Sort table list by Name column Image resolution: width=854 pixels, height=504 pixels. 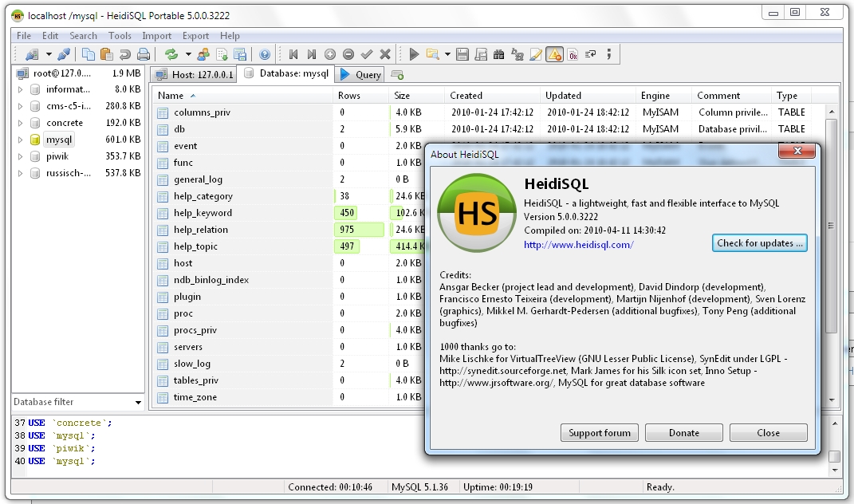tap(242, 96)
